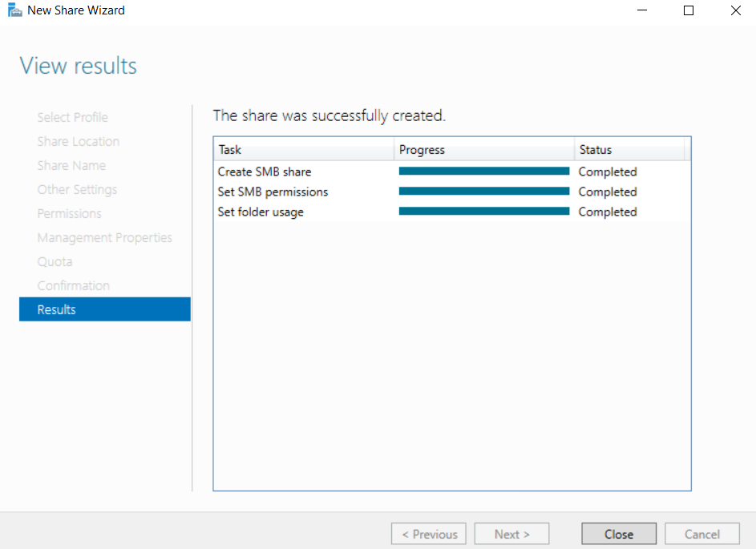Sort by the Status column header

click(629, 150)
